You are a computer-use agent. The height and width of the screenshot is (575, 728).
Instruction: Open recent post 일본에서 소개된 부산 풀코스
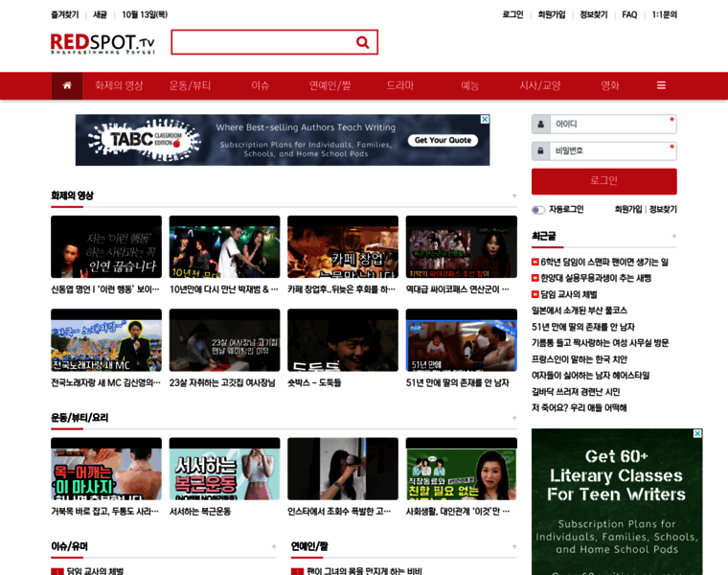tap(580, 310)
